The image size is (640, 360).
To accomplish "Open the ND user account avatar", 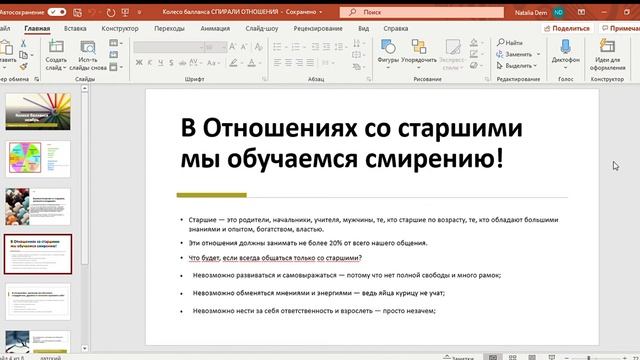I will point(558,13).
